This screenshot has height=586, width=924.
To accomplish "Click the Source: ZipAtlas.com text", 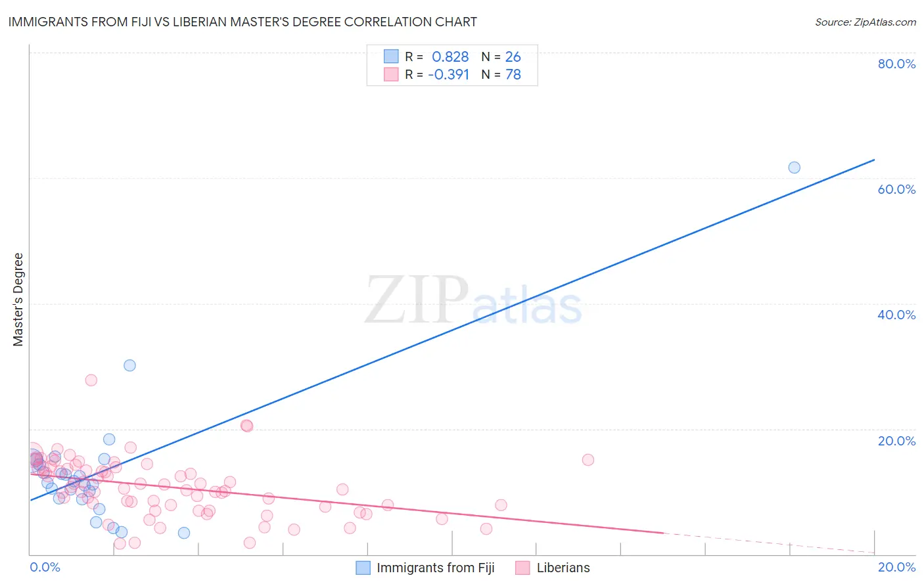I will coord(866,22).
